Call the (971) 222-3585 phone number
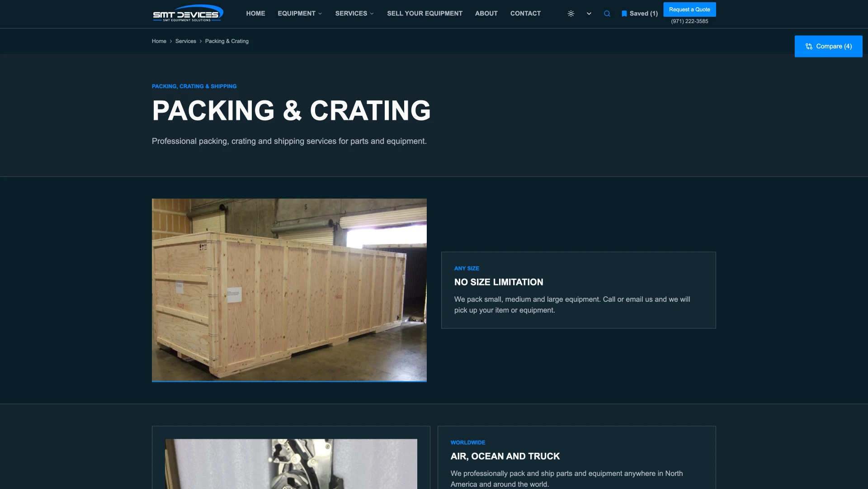 tap(689, 21)
